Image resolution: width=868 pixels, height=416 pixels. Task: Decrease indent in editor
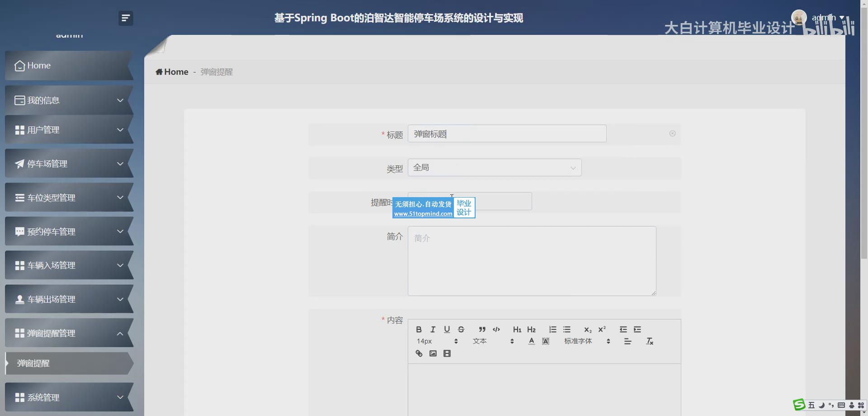tap(623, 329)
